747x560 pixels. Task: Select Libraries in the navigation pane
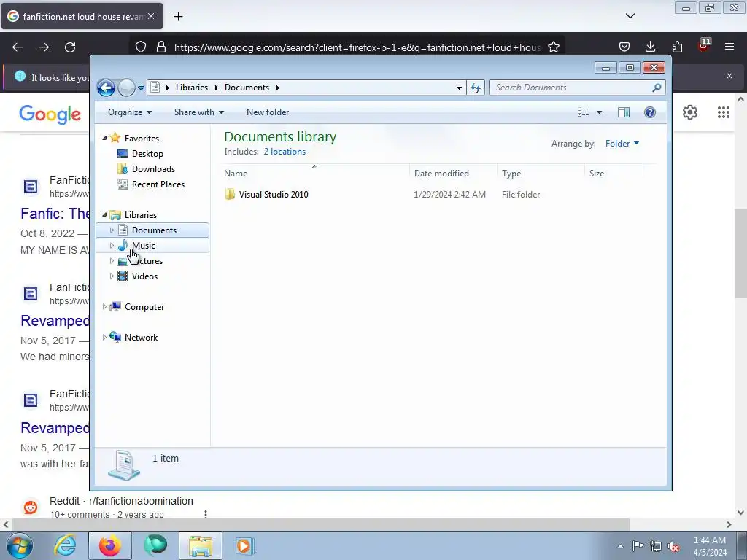coord(141,215)
